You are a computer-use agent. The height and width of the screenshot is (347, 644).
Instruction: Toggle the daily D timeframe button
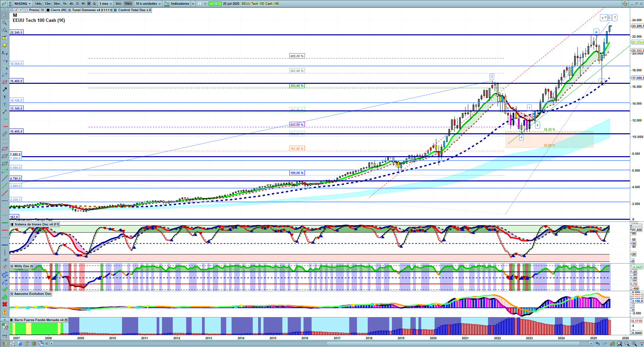(x=77, y=4)
